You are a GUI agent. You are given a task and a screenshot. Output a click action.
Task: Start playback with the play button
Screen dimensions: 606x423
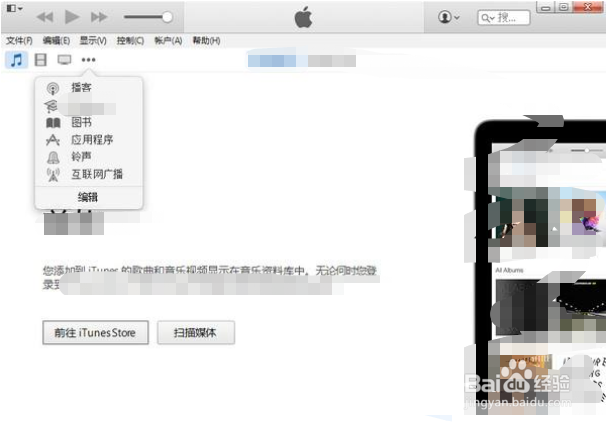(72, 17)
